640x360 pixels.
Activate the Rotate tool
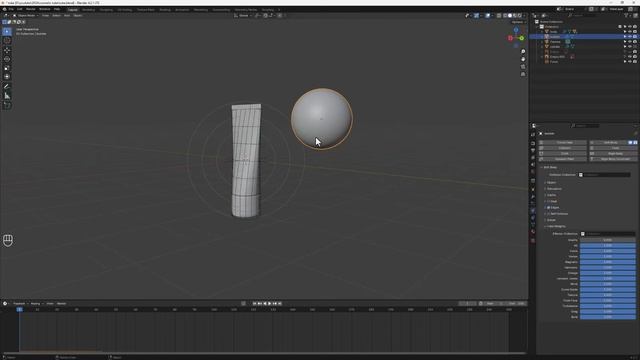point(7,59)
